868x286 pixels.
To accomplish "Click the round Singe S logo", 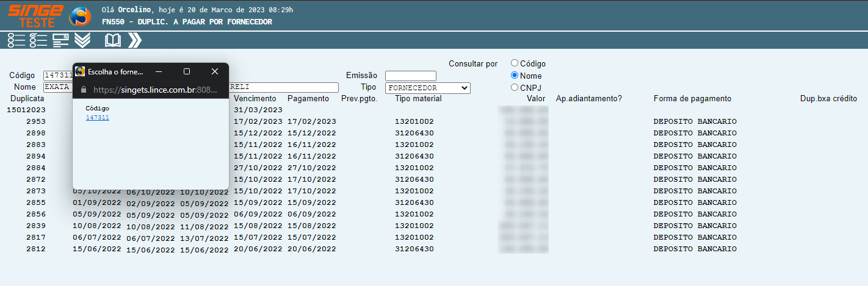I will [x=80, y=16].
